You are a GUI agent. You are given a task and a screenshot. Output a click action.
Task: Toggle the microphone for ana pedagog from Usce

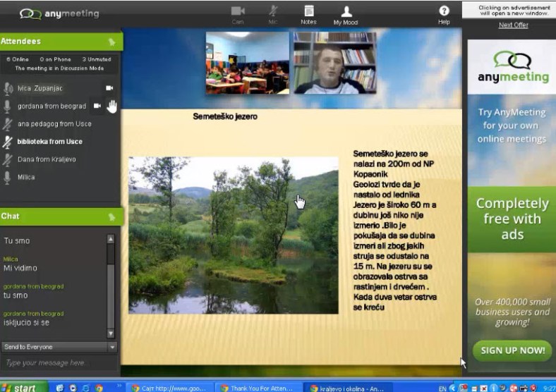(x=8, y=124)
